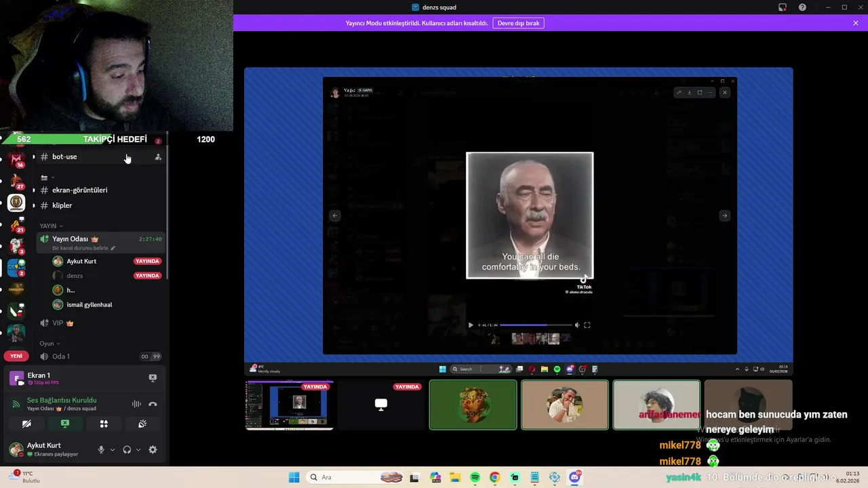Open server icon with 27 badge
This screenshot has height=488, width=868.
tap(16, 182)
